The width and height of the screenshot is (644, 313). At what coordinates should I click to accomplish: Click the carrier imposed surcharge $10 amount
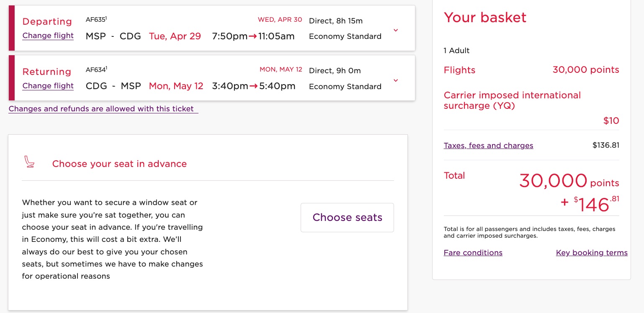coord(611,121)
